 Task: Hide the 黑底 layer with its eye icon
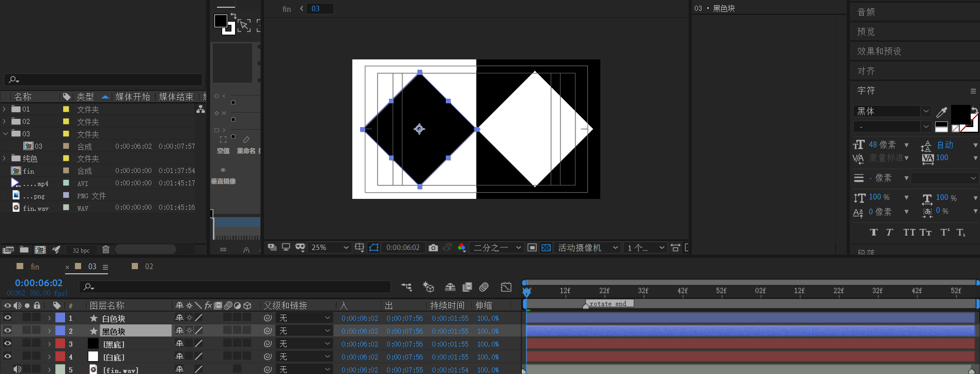[8, 344]
